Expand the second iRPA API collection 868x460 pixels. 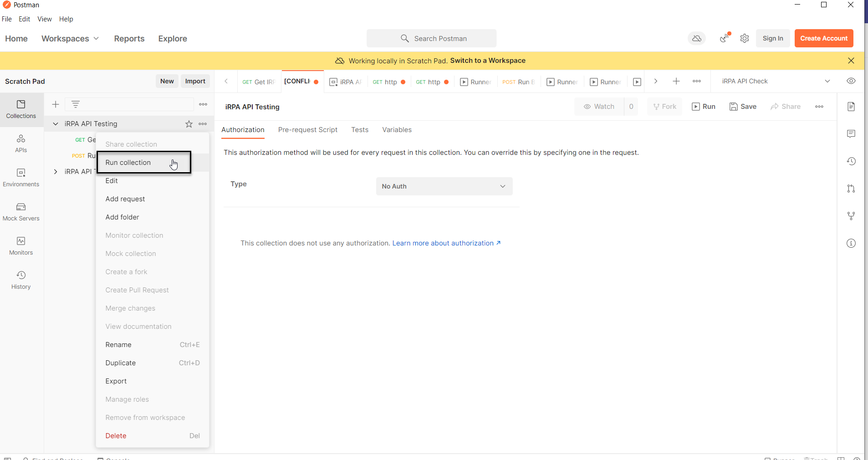[x=56, y=172]
